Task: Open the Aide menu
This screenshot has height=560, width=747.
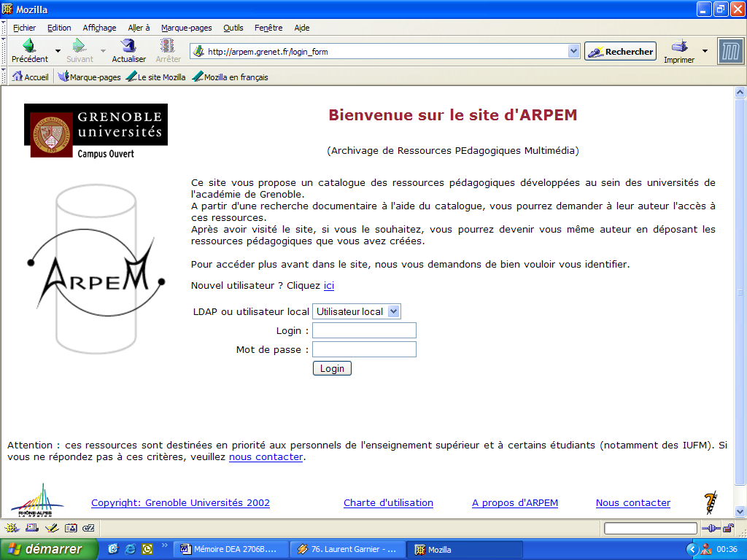Action: coord(301,28)
